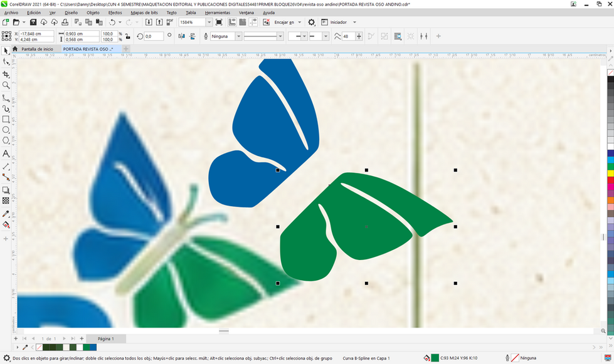Select the Text tool
Screen dimensions: 614x364
pos(6,153)
